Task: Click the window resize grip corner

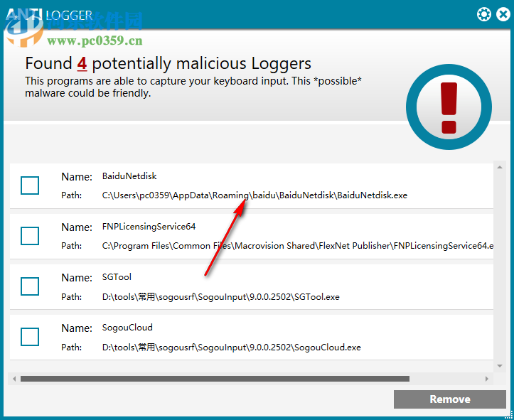Action: click(509, 415)
